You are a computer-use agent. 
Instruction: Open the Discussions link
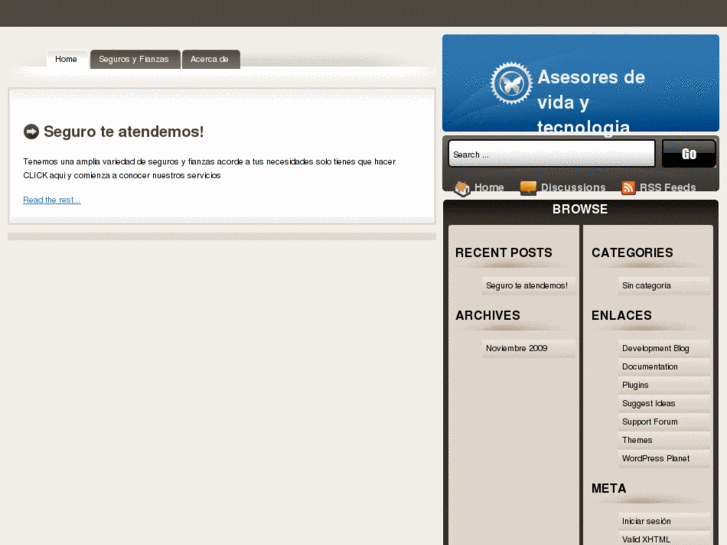(x=573, y=187)
